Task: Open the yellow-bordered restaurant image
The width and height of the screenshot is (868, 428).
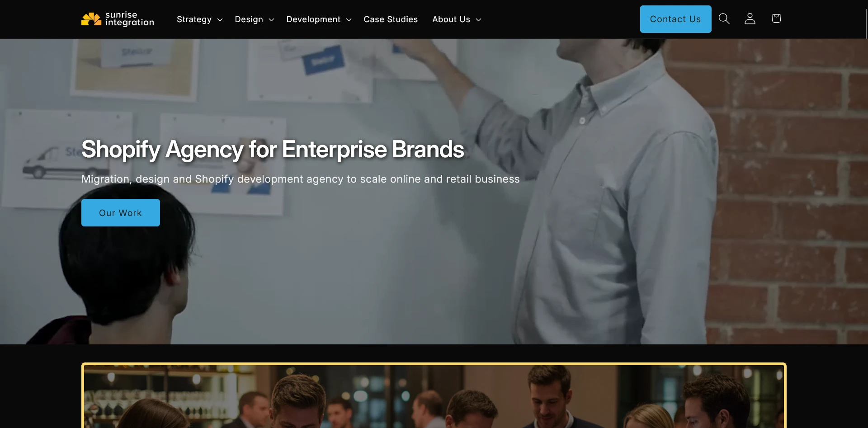Action: (434, 395)
